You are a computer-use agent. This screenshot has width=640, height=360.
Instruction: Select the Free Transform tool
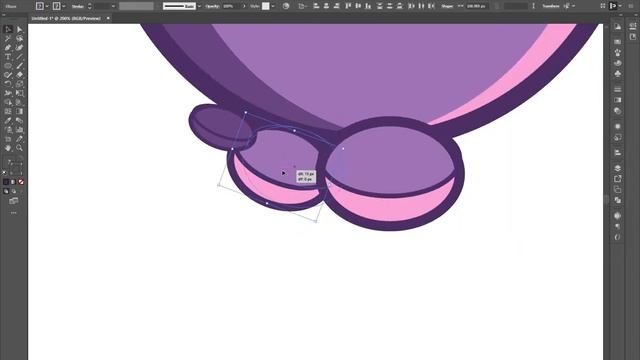tap(19, 93)
